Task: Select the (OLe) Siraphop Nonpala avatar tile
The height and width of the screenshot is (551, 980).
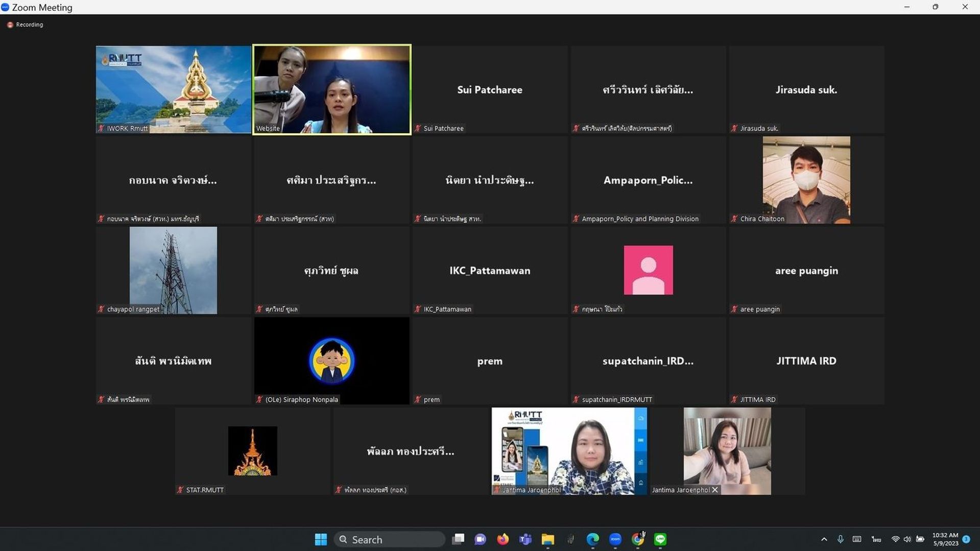Action: point(331,361)
